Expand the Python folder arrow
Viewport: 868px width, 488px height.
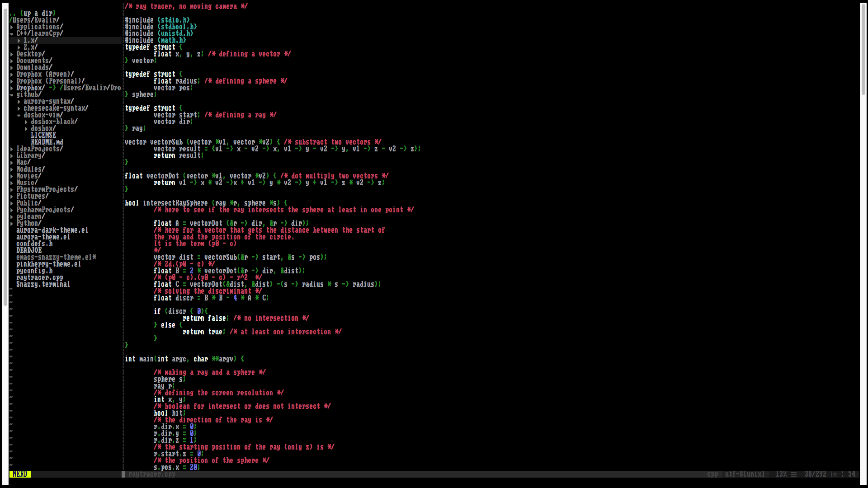click(x=12, y=224)
